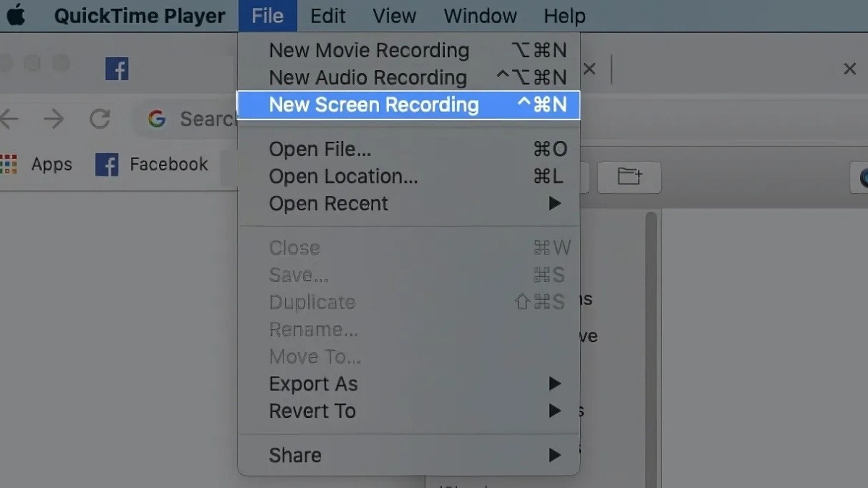Image resolution: width=868 pixels, height=488 pixels.
Task: Go forward in the browser window
Action: click(54, 119)
